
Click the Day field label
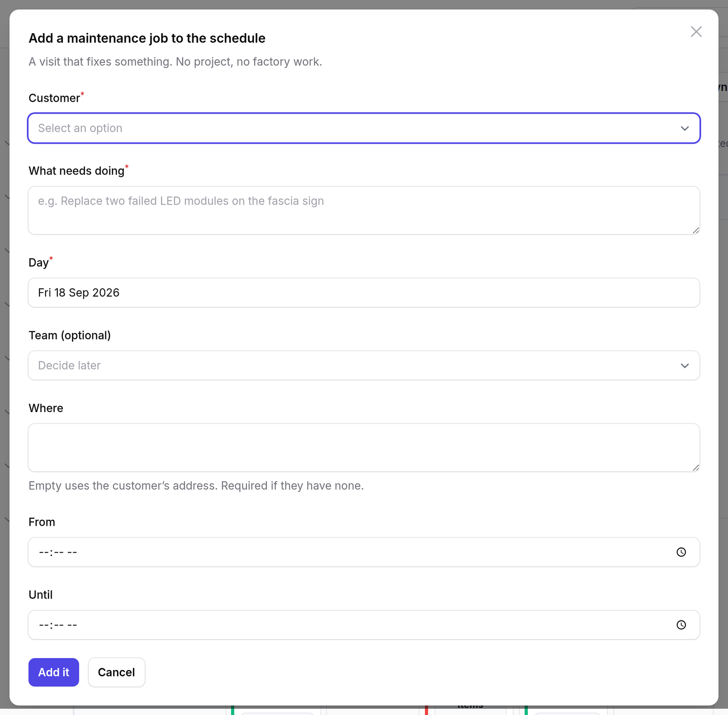39,262
